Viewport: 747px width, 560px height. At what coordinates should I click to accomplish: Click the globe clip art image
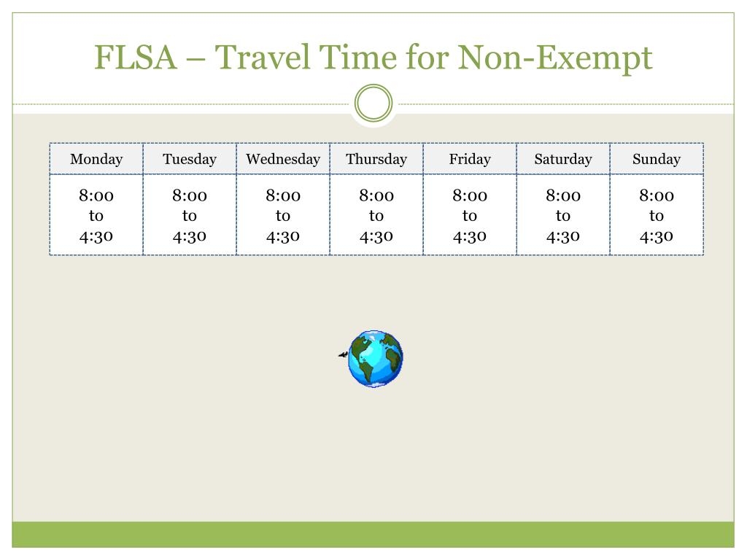376,359
